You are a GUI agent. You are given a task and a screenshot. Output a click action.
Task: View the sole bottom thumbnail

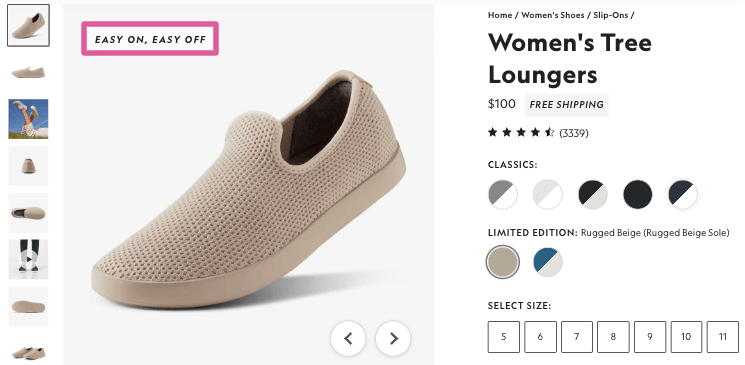[x=29, y=306]
